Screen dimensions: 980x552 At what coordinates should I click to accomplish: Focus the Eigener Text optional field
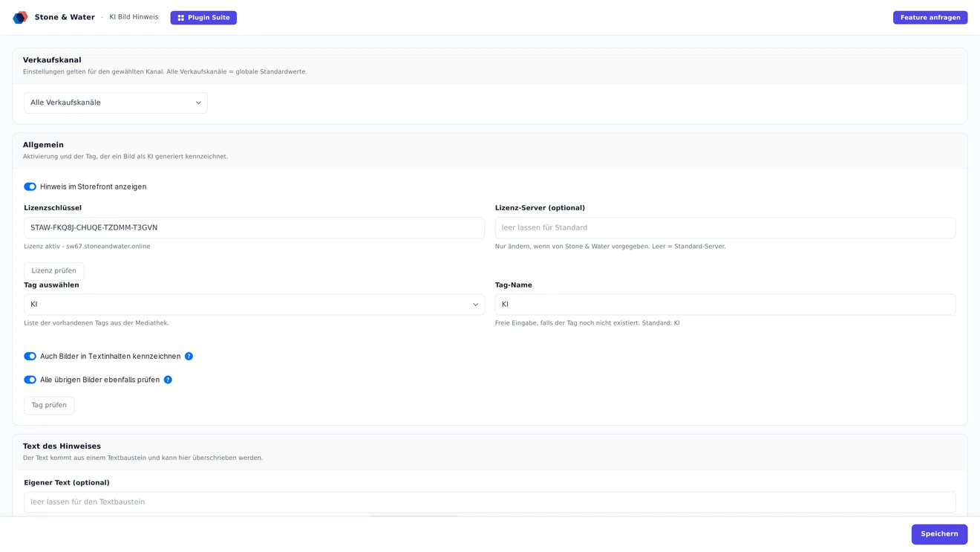tap(490, 502)
